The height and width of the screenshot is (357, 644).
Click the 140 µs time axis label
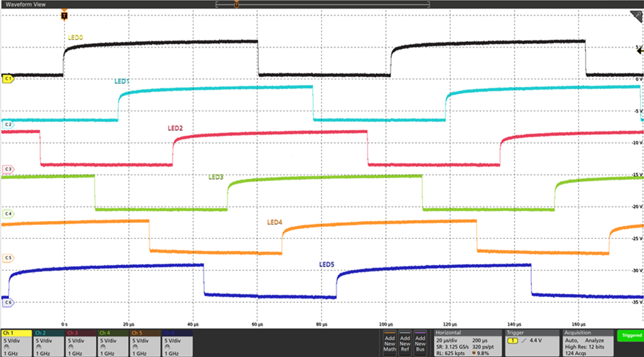click(514, 325)
